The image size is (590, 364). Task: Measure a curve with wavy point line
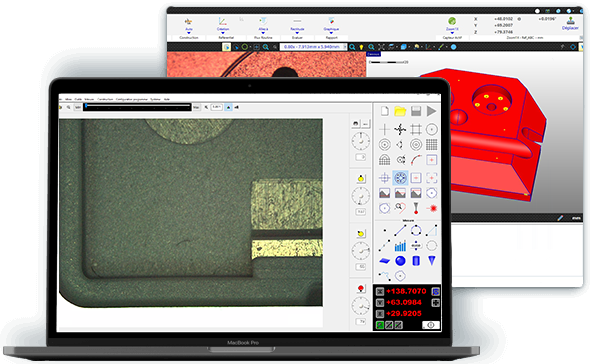pos(385,276)
